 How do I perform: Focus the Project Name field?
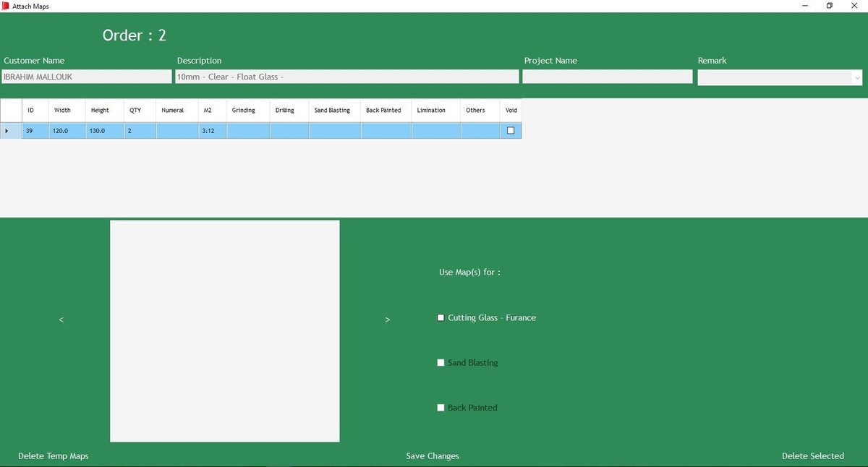point(607,77)
